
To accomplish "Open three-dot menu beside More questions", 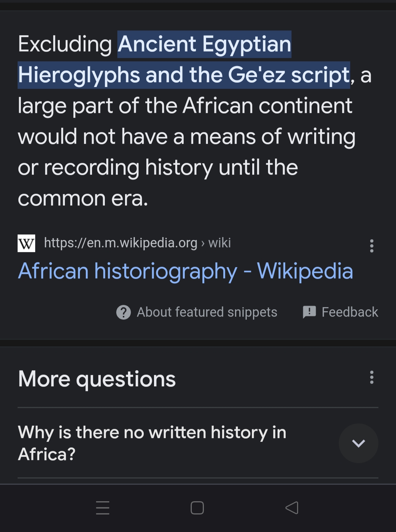I will pos(371,377).
